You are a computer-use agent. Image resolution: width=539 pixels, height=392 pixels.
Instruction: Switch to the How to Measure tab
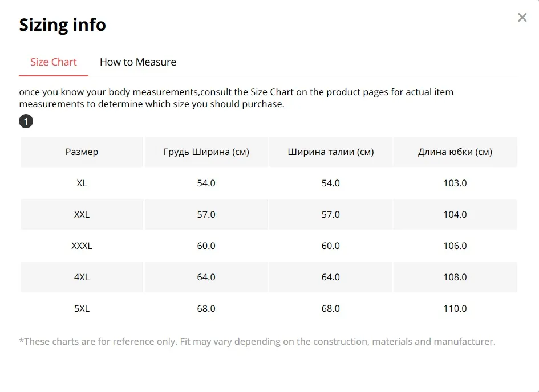click(138, 62)
